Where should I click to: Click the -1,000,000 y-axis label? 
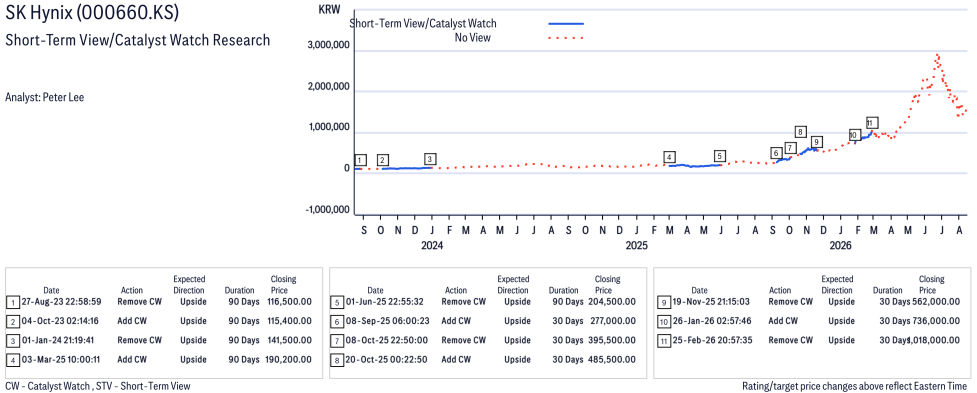(x=326, y=210)
